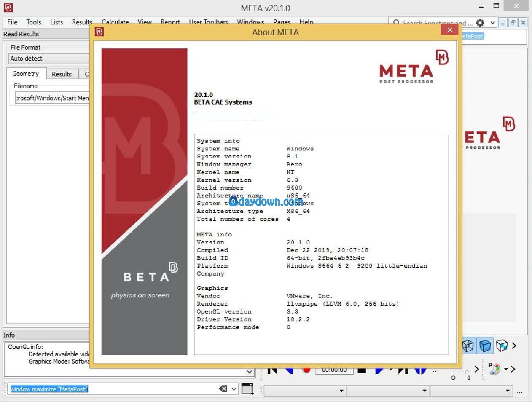Screen dimensions: 532x402
Task: Expand the command history dropdown arrow
Action: 234,389
